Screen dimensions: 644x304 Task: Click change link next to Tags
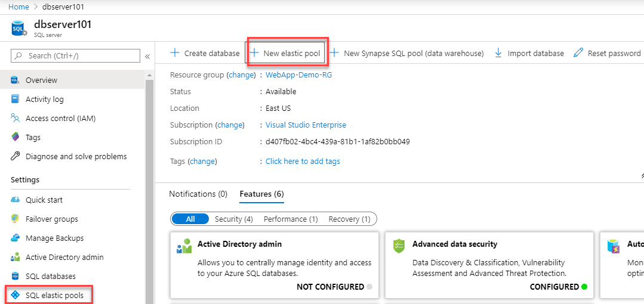pos(202,161)
